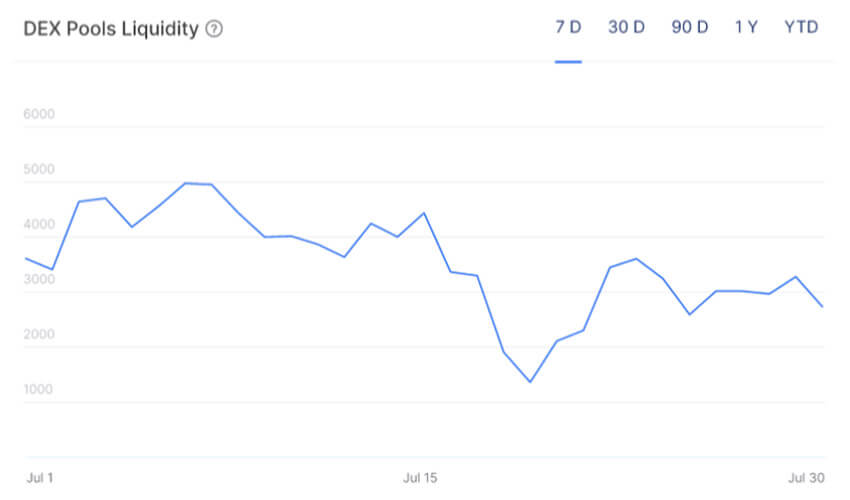Click the help question mark icon

coord(214,28)
